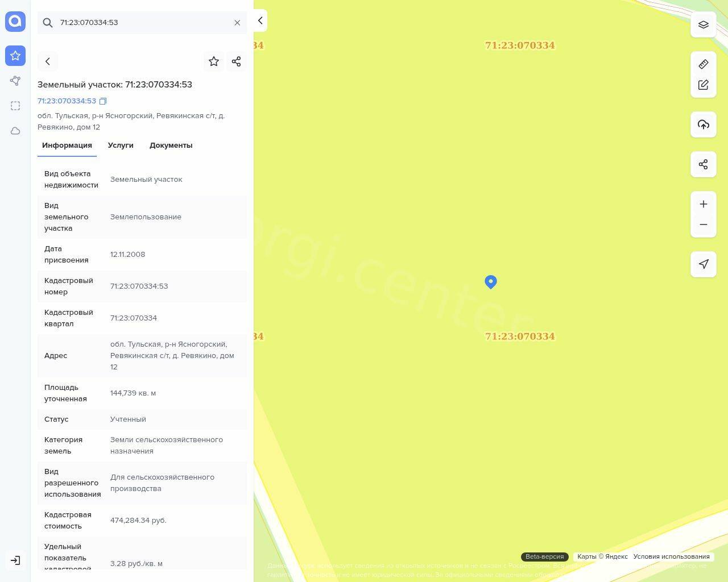Viewport: 728px width, 582px height.
Task: Open favorites in the left sidebar
Action: (15, 56)
